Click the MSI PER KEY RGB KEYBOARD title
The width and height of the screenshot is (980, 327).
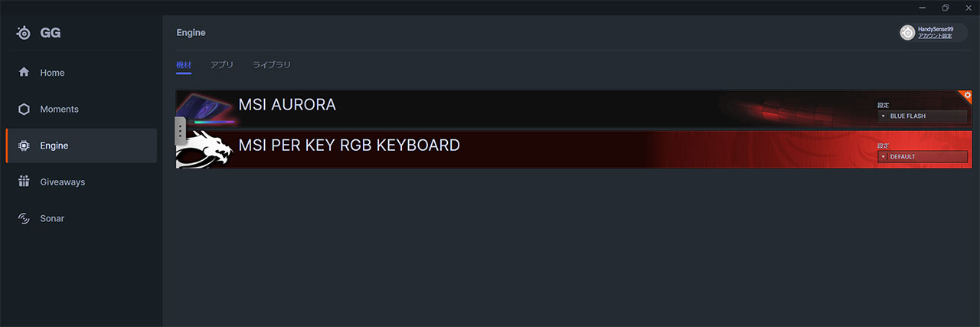(349, 145)
